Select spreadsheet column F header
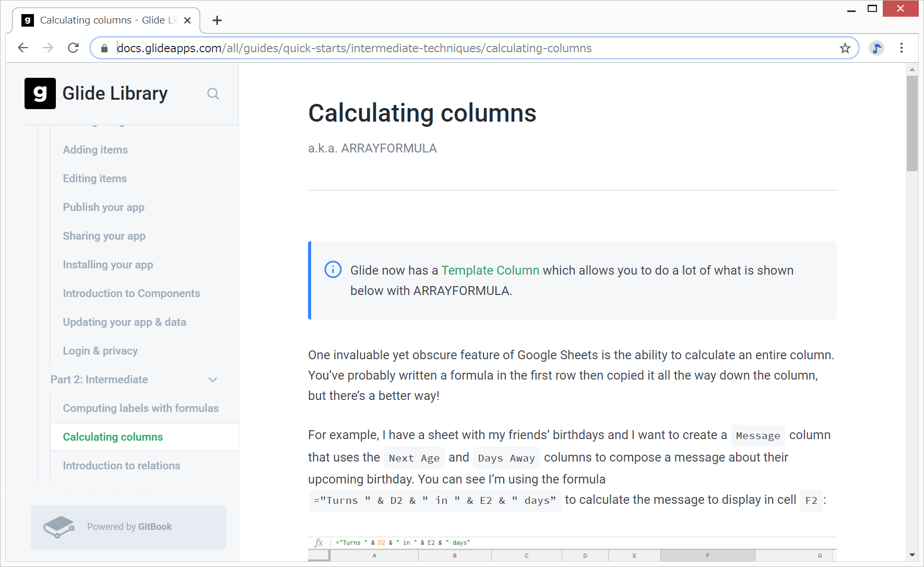Image resolution: width=924 pixels, height=567 pixels. coord(707,556)
